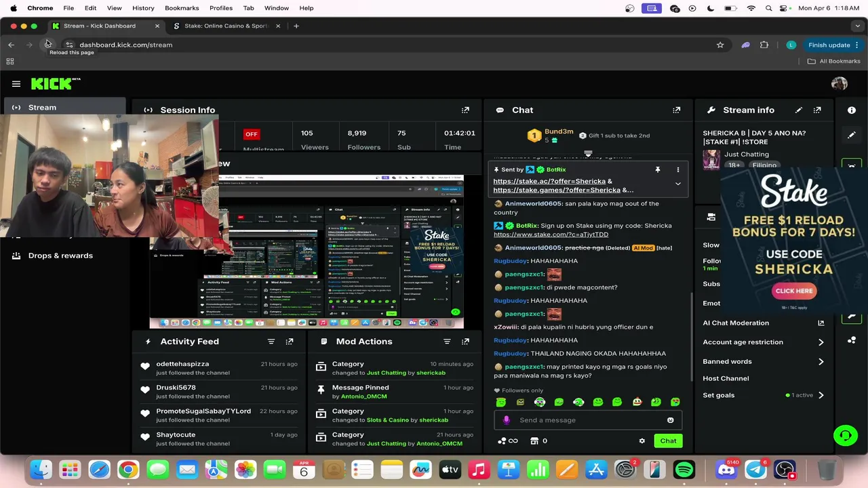Open stake.com link from BotRix message
The image size is (868, 488).
click(x=551, y=235)
